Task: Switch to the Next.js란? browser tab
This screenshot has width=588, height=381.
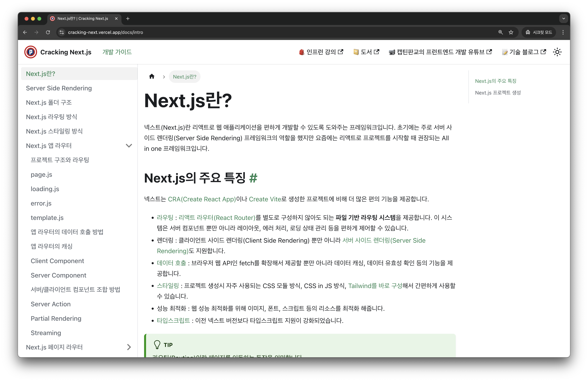Action: point(81,19)
